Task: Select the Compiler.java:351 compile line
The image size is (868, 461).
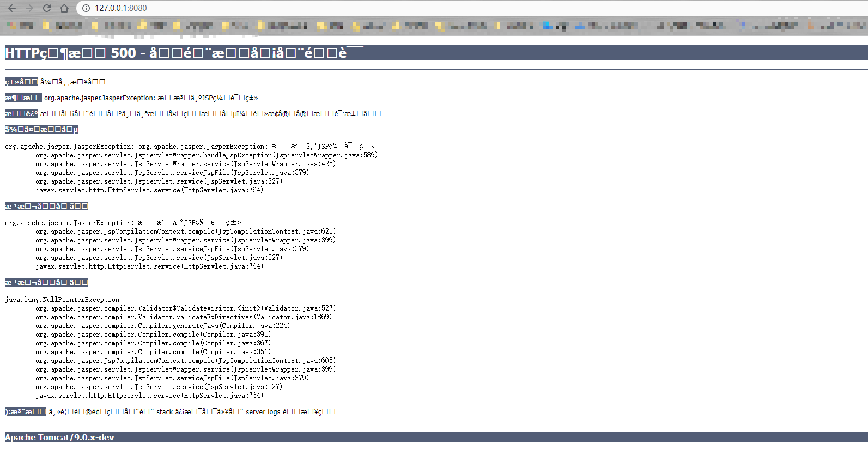Action: pos(153,352)
